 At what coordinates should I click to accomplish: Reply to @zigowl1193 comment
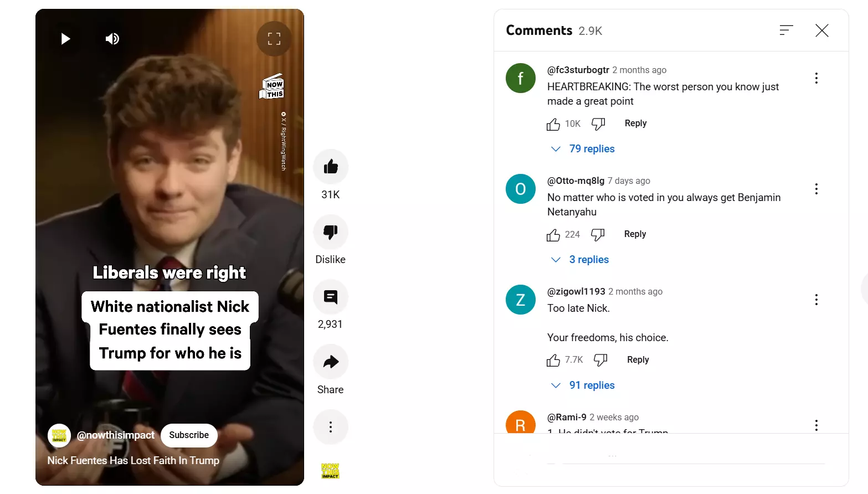[x=638, y=360]
